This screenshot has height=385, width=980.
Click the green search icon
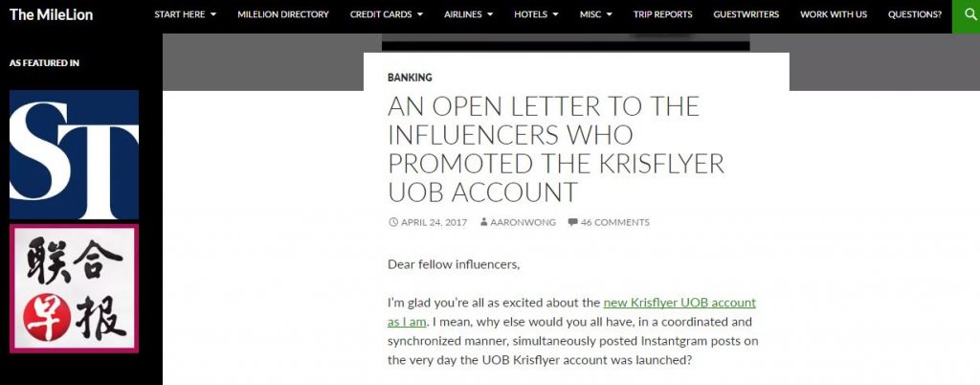click(x=966, y=15)
